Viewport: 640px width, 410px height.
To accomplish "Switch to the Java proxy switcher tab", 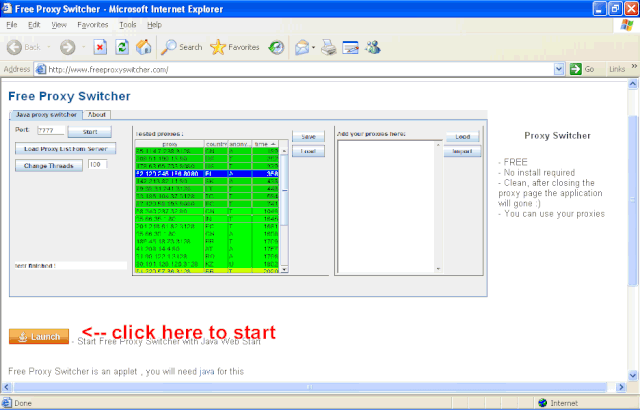I will pyautogui.click(x=46, y=115).
